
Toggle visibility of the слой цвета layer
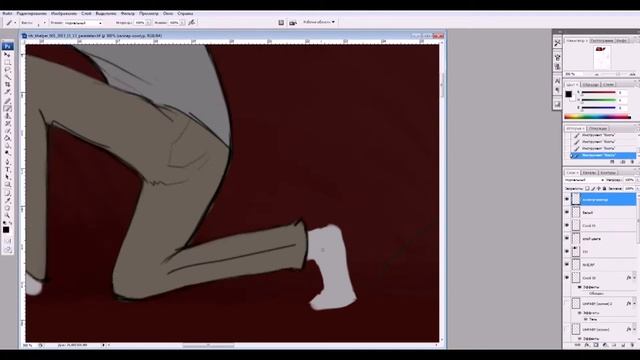[567, 238]
